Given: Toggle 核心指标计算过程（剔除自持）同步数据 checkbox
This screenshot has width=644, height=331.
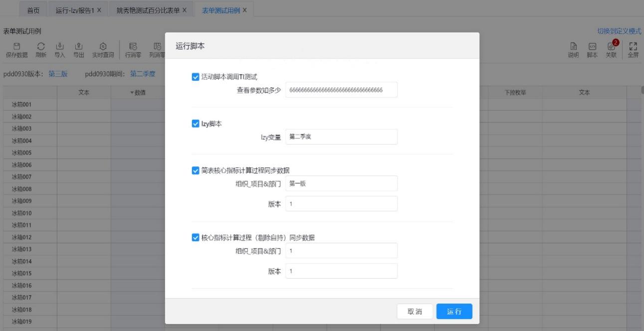Looking at the screenshot, I should [x=196, y=238].
